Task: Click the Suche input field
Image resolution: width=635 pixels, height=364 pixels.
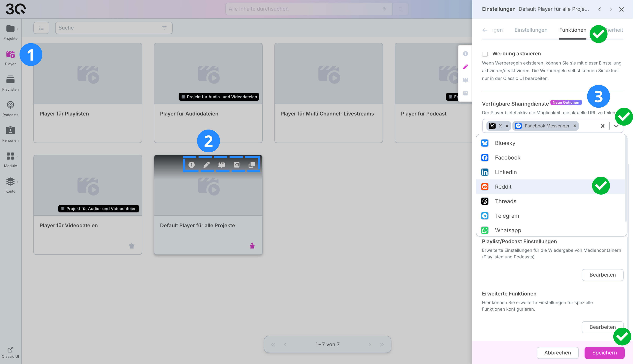Action: point(107,28)
